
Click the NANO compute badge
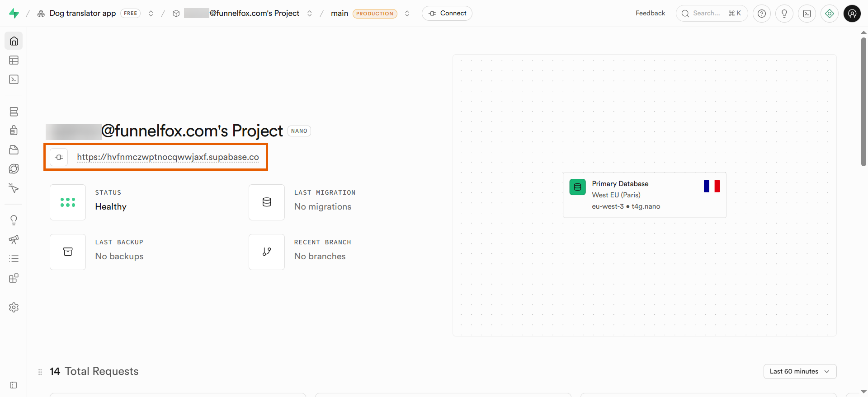tap(299, 131)
